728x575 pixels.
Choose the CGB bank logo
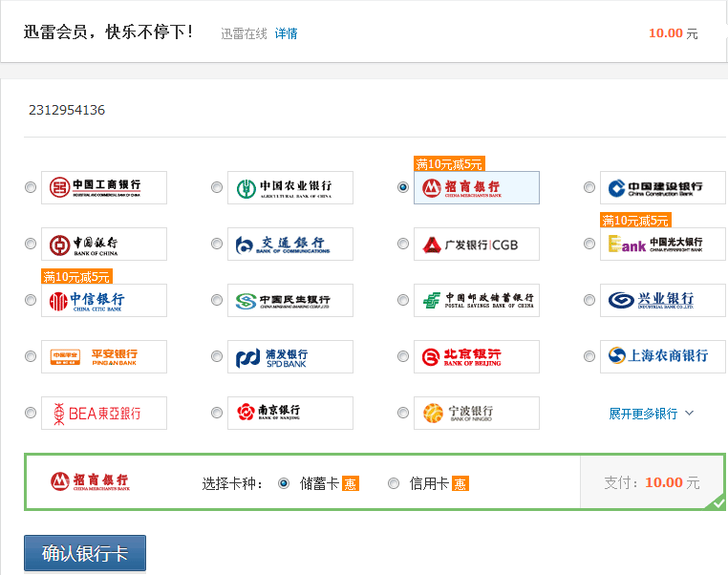pyautogui.click(x=477, y=244)
